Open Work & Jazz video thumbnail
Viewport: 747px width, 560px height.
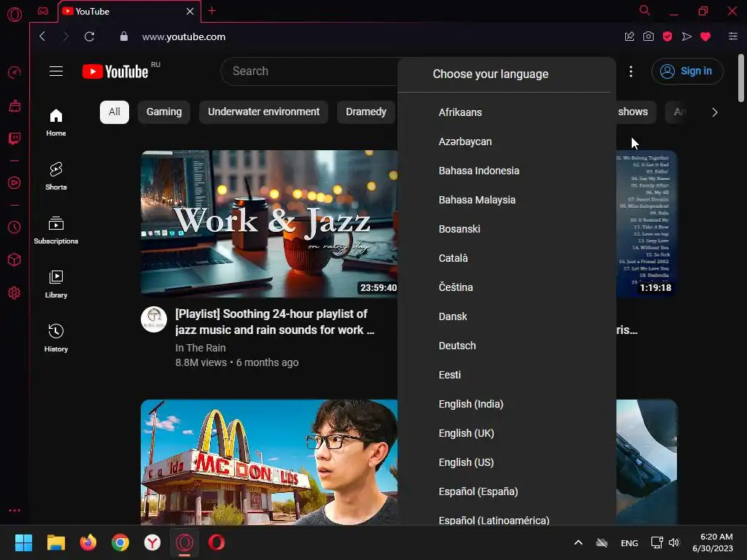point(269,224)
